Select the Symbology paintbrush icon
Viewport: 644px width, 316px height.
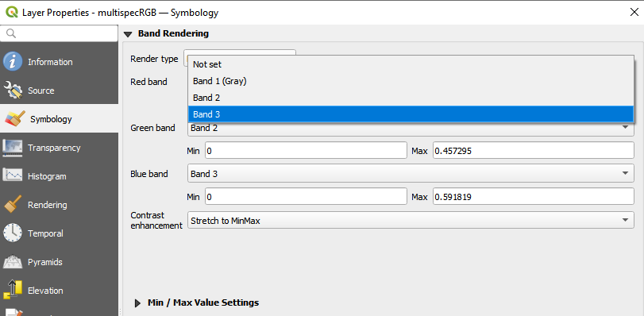coord(15,119)
